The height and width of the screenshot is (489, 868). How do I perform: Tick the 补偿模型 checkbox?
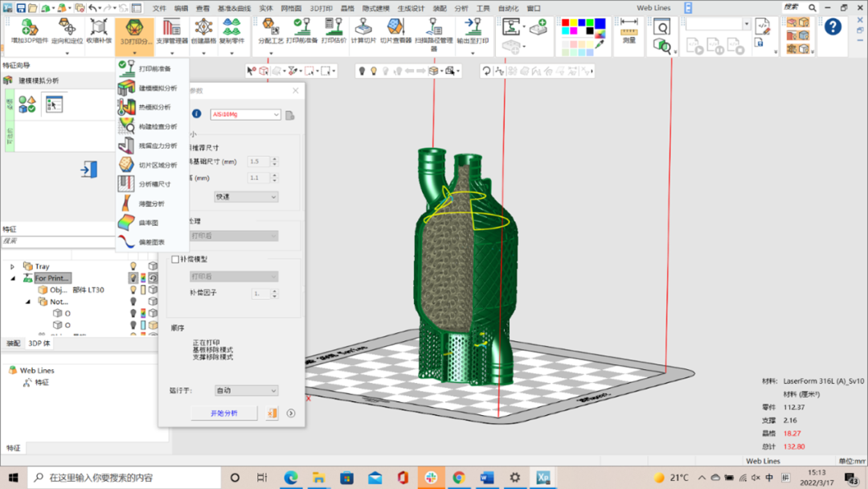[x=175, y=259]
